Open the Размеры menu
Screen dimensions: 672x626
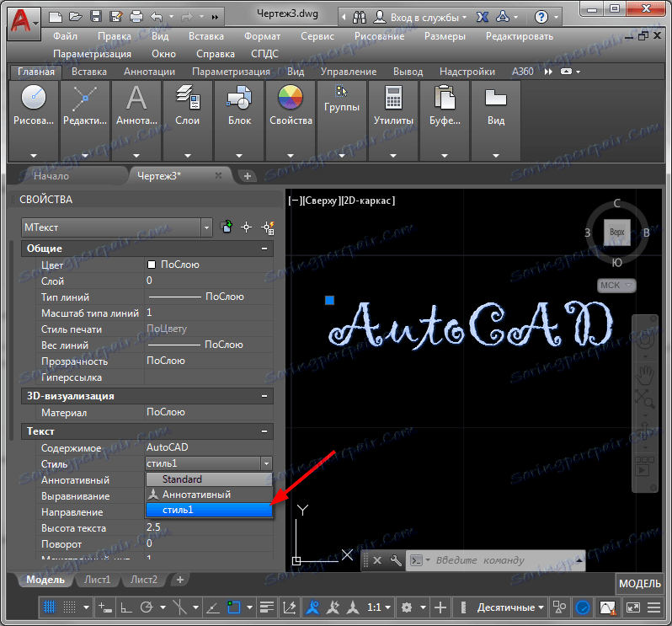pos(445,36)
